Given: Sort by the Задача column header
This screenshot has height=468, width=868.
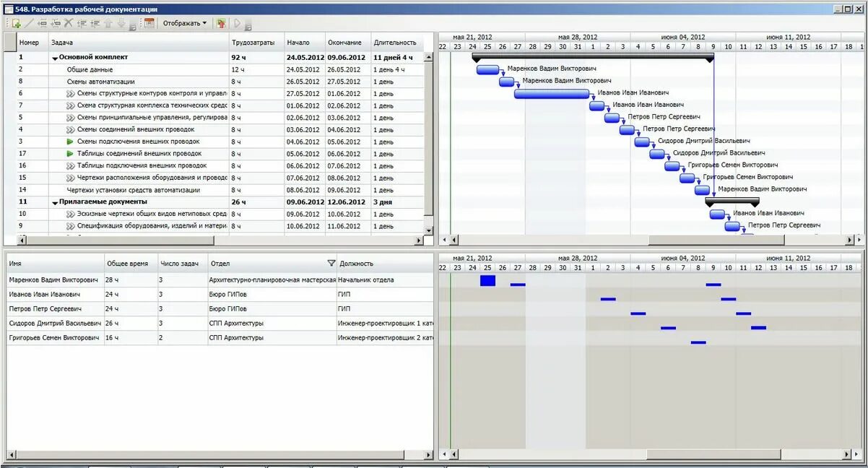Looking at the screenshot, I should click(139, 43).
